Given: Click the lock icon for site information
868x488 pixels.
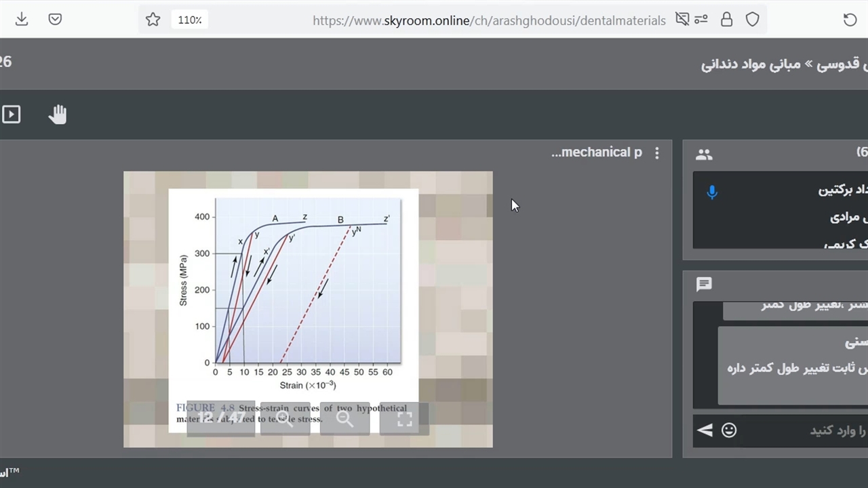Looking at the screenshot, I should tap(726, 20).
